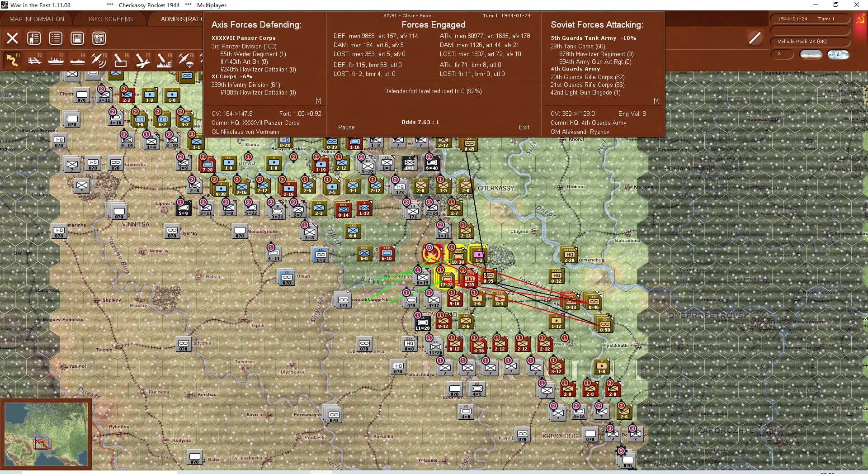Select the 0-50 stacked counter

(605, 324)
